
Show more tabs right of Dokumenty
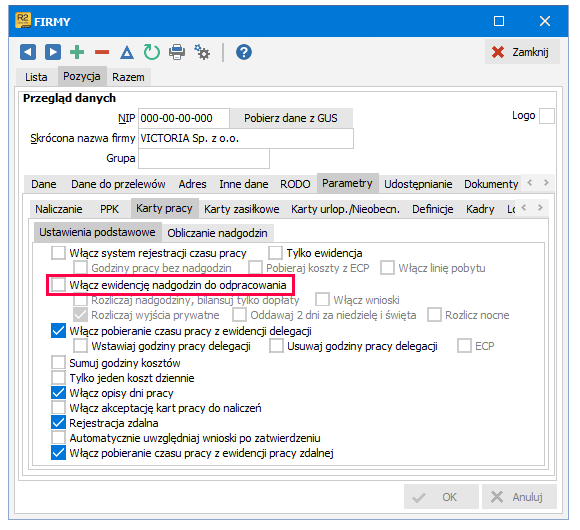(x=546, y=182)
